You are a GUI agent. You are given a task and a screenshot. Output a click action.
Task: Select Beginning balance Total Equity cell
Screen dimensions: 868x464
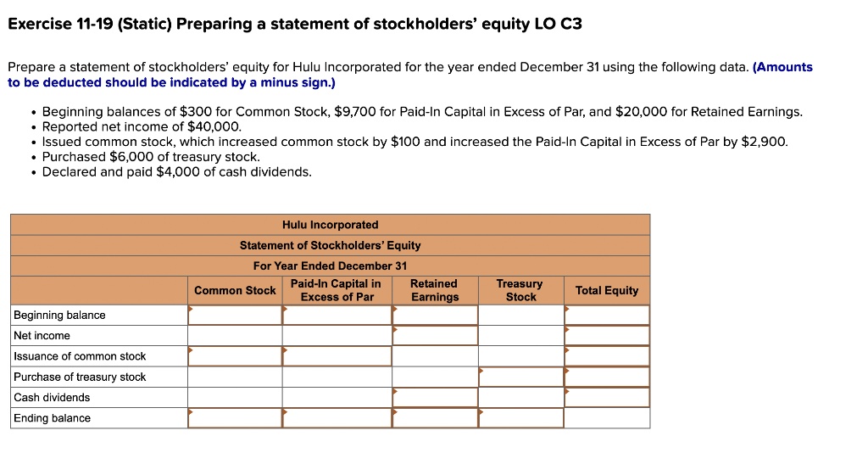607,316
